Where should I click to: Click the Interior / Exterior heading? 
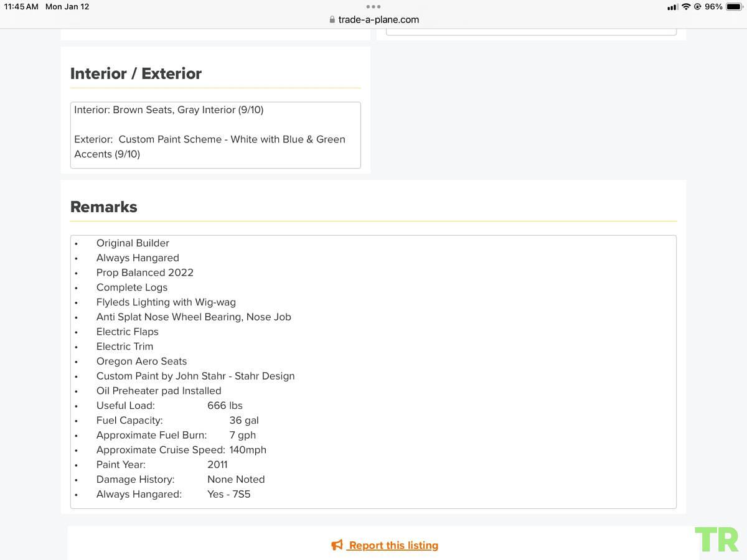[x=136, y=73]
